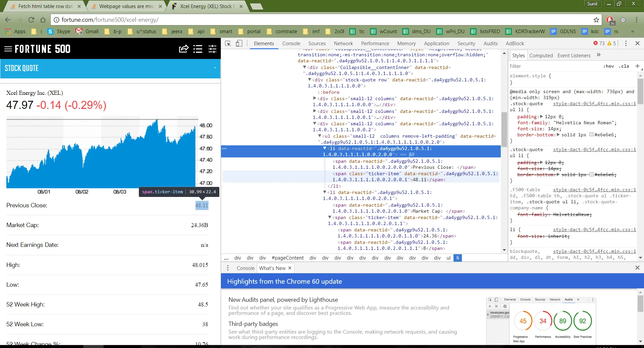Open the stylesheet link for the li rule

click(594, 230)
